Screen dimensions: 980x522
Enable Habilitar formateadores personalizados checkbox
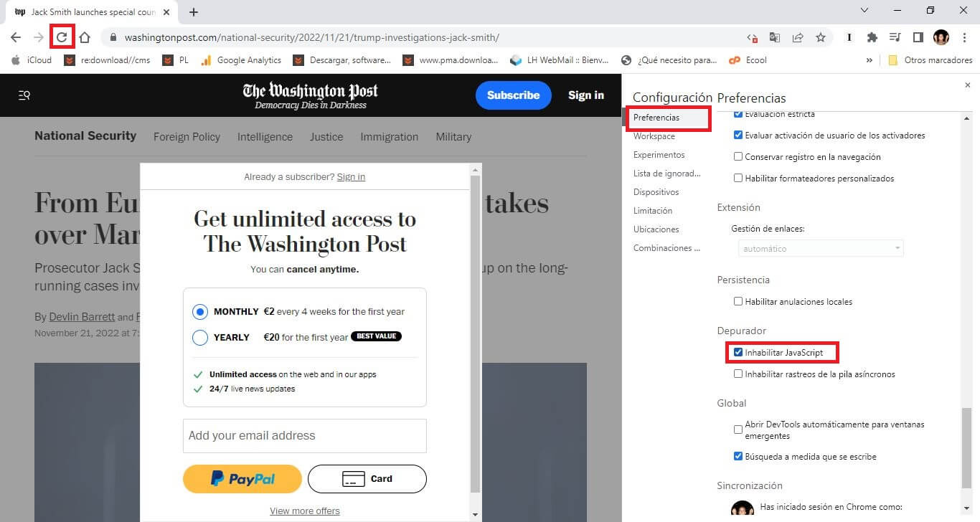(738, 178)
